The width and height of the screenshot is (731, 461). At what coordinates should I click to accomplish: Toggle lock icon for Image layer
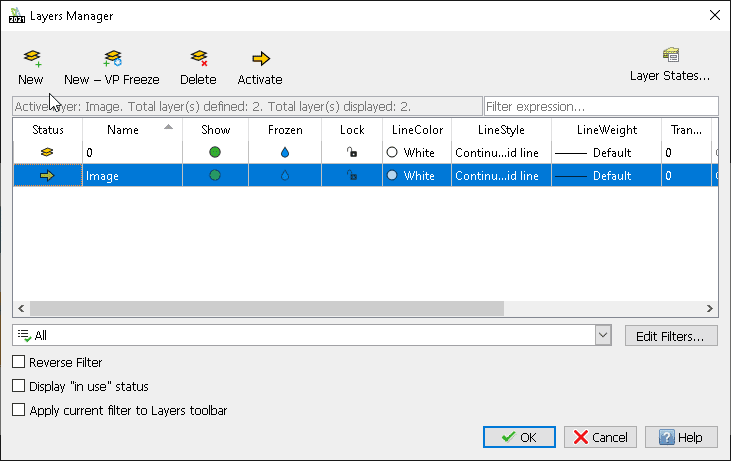(351, 175)
